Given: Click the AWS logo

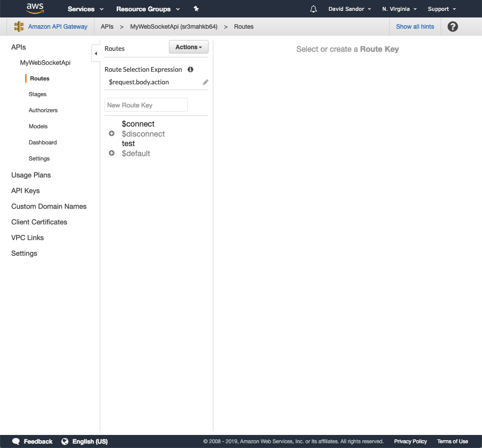Looking at the screenshot, I should click(35, 9).
